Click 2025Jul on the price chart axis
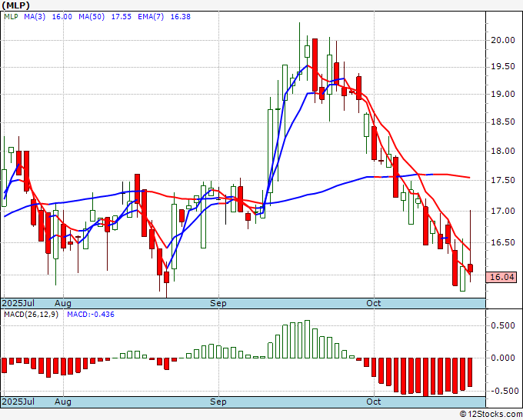The image size is (523, 420). click(x=18, y=303)
